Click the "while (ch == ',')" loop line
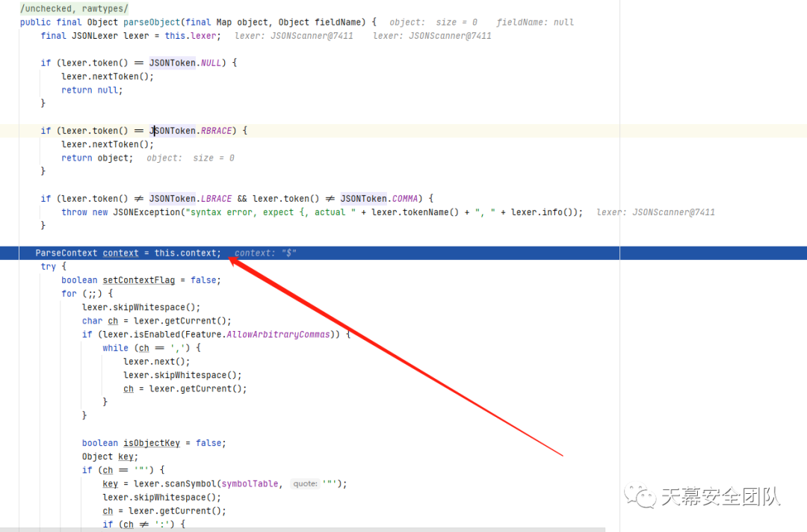Screen dimensions: 807x532 click(152, 348)
